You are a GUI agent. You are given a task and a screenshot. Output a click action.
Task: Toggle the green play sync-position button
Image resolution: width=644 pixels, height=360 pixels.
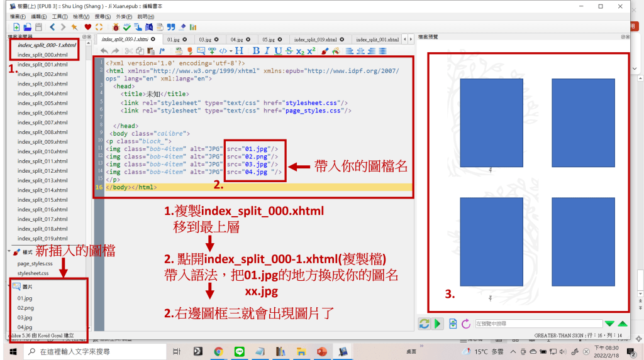438,324
